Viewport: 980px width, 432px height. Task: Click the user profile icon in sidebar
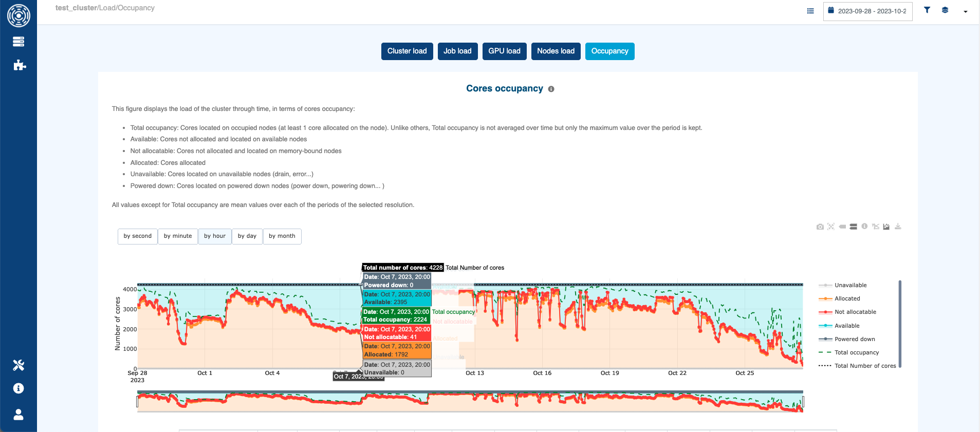[19, 415]
